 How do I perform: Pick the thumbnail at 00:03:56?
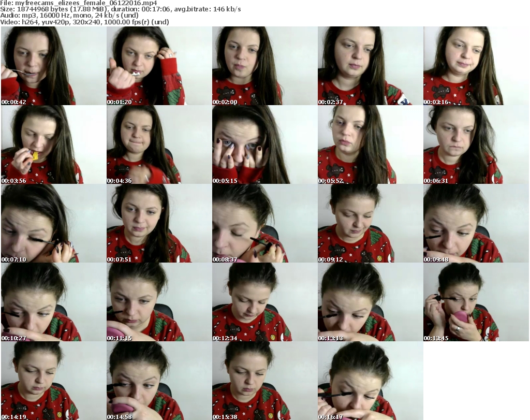[x=54, y=144]
